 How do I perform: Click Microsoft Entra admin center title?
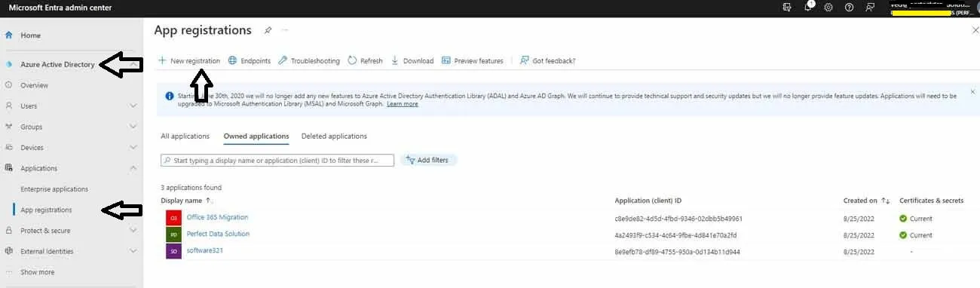(x=60, y=8)
